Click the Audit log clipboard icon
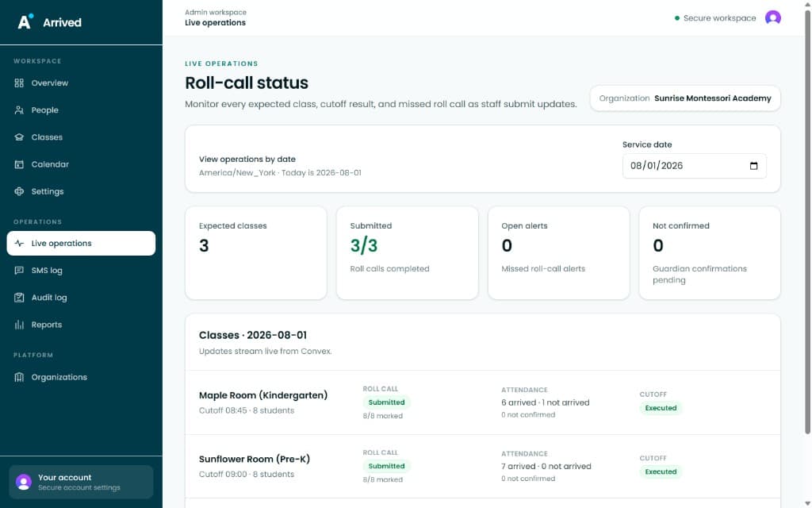The height and width of the screenshot is (508, 812). pos(19,298)
